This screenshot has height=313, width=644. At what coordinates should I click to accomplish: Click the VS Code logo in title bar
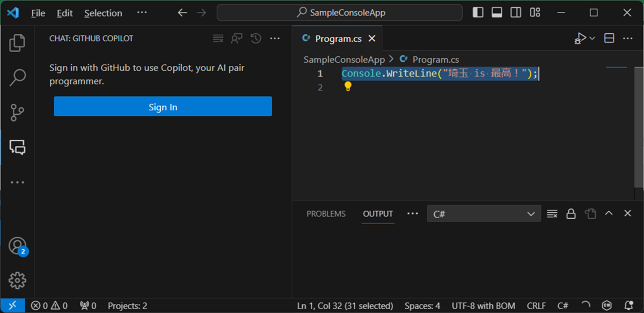click(x=13, y=13)
